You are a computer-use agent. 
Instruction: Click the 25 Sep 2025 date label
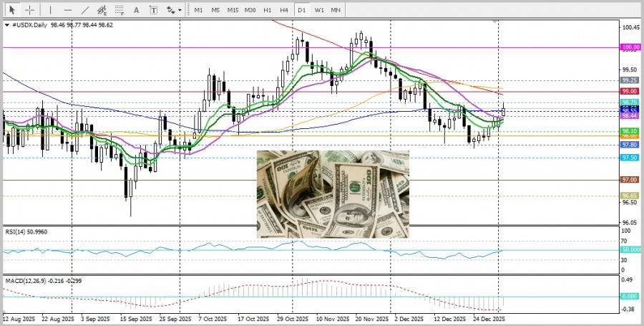176,319
